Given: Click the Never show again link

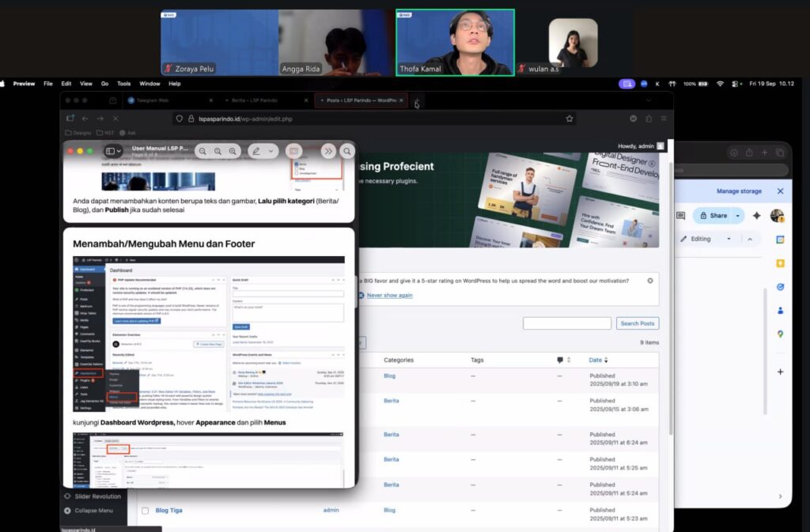Looking at the screenshot, I should point(389,295).
